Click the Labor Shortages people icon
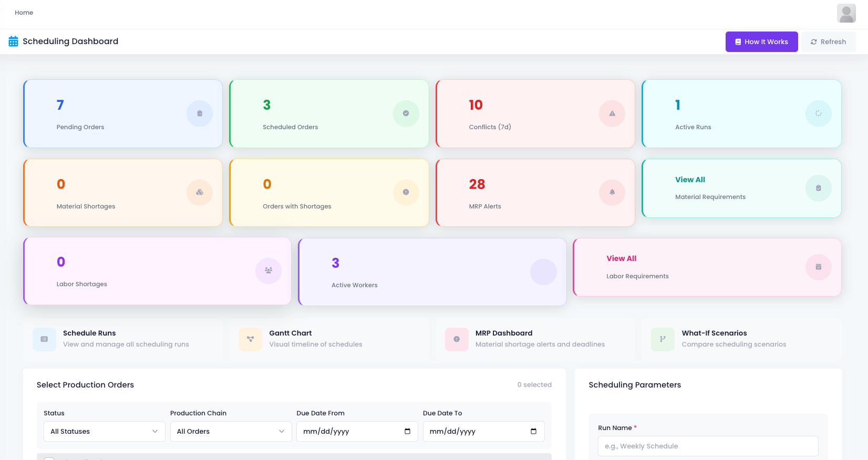This screenshot has width=868, height=460. (268, 270)
